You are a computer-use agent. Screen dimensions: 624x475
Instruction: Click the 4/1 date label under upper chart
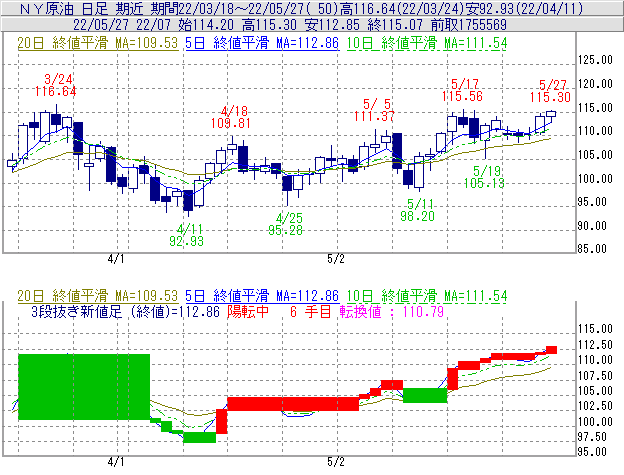116,259
